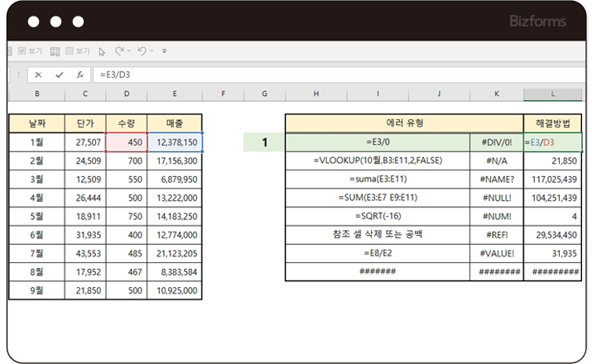The width and height of the screenshot is (592, 364).
Task: Select the 수량 cell with value 450
Action: [x=127, y=142]
